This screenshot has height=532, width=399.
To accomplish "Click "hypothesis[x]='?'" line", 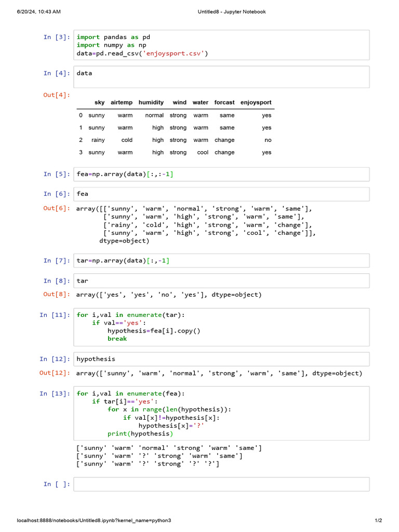I will [171, 425].
